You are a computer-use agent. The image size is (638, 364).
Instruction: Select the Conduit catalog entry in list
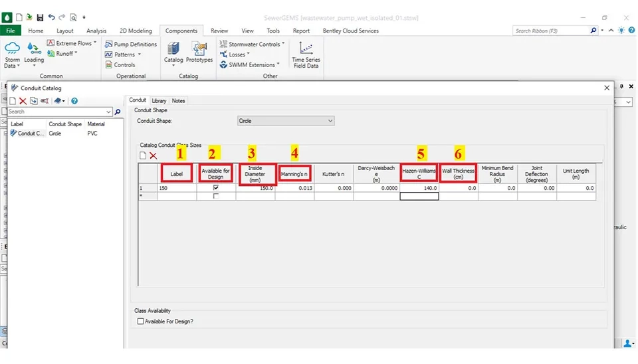[x=30, y=133]
